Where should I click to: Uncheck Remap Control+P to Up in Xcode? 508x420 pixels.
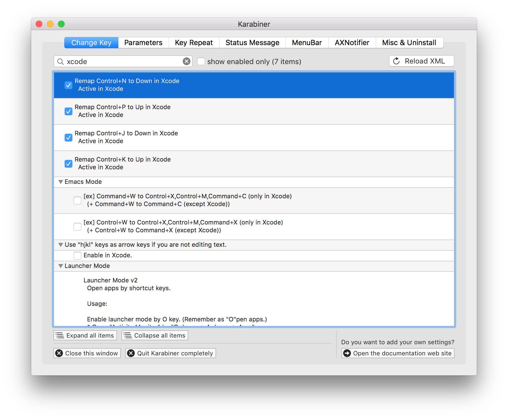[69, 111]
